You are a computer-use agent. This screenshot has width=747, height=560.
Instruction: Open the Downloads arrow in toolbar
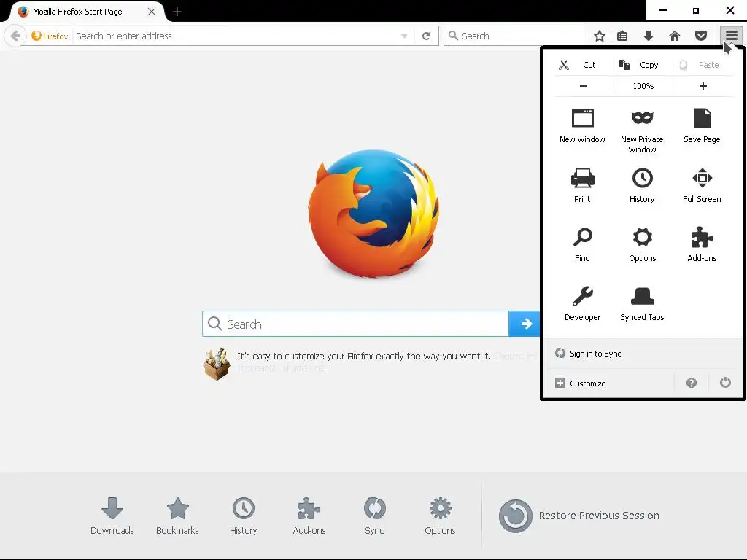click(x=649, y=36)
